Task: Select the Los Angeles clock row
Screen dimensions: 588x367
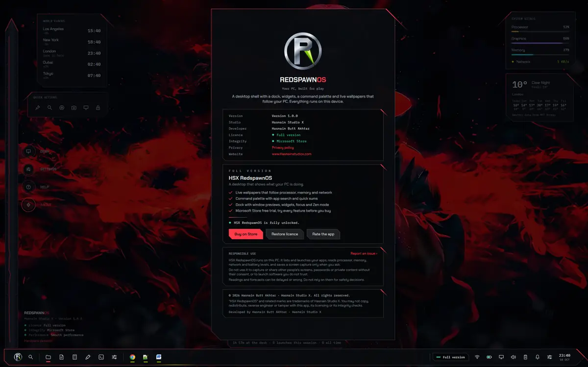Action: tap(72, 30)
